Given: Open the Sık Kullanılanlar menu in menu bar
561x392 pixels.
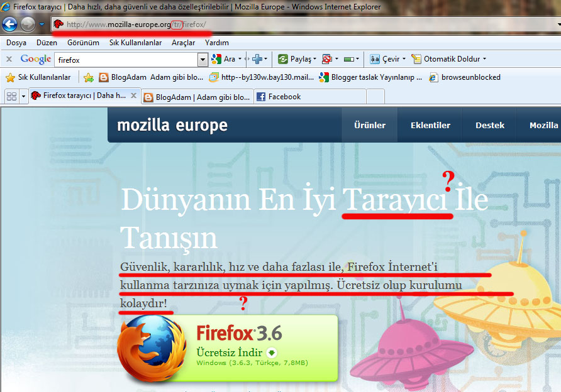Looking at the screenshot, I should point(135,43).
